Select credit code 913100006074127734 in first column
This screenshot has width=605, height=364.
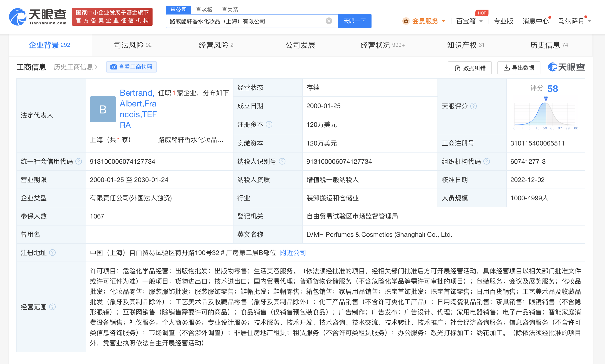tap(122, 161)
